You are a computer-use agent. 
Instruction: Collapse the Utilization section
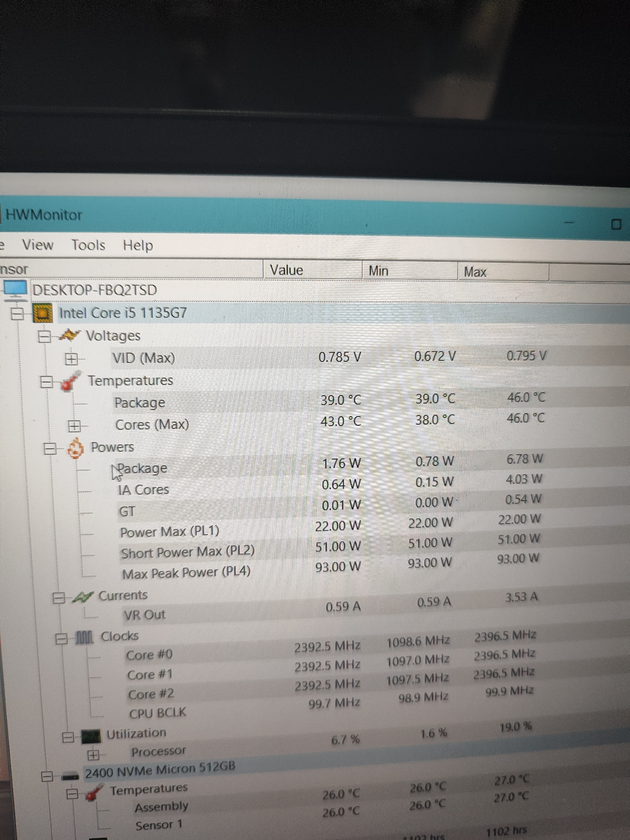tap(68, 737)
